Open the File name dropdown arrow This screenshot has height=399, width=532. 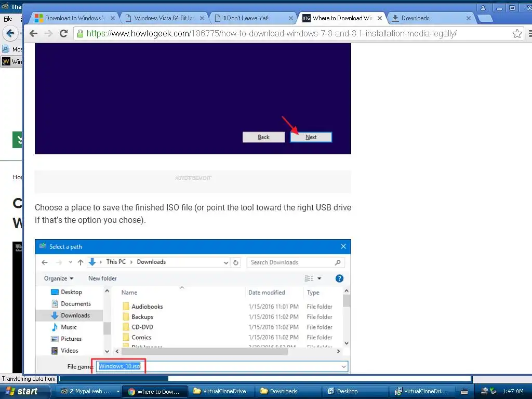tap(344, 366)
